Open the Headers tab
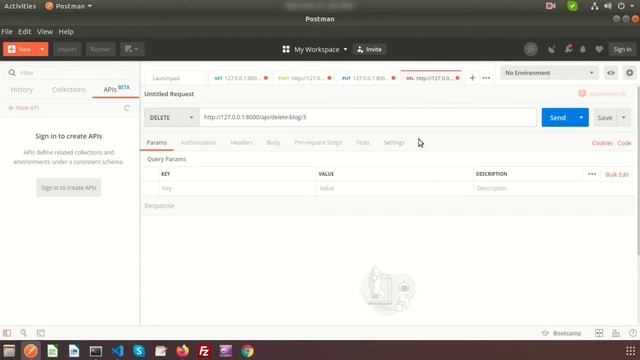 242,142
